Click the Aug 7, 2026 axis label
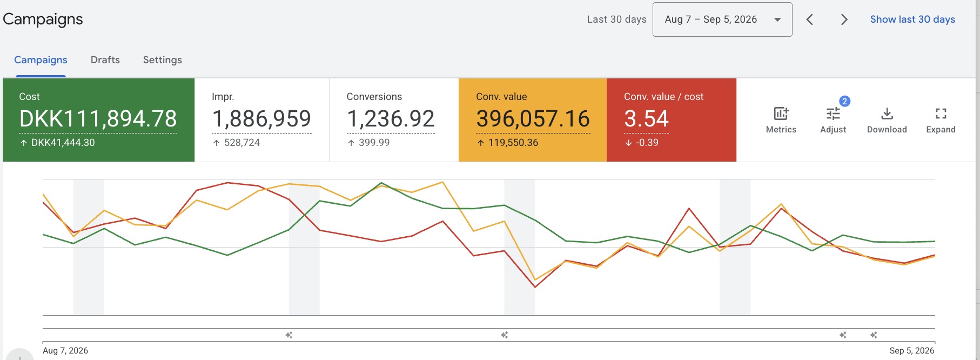Screen dimensions: 980x360 (x=65, y=351)
